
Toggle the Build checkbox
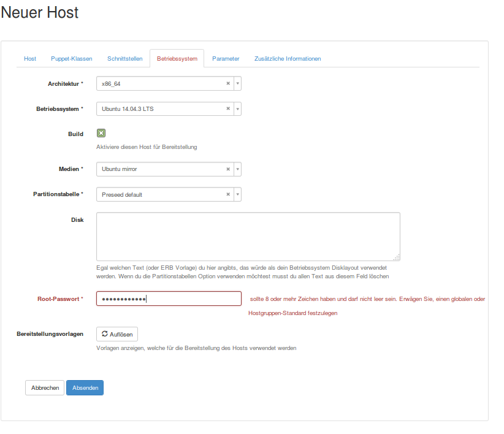(101, 134)
